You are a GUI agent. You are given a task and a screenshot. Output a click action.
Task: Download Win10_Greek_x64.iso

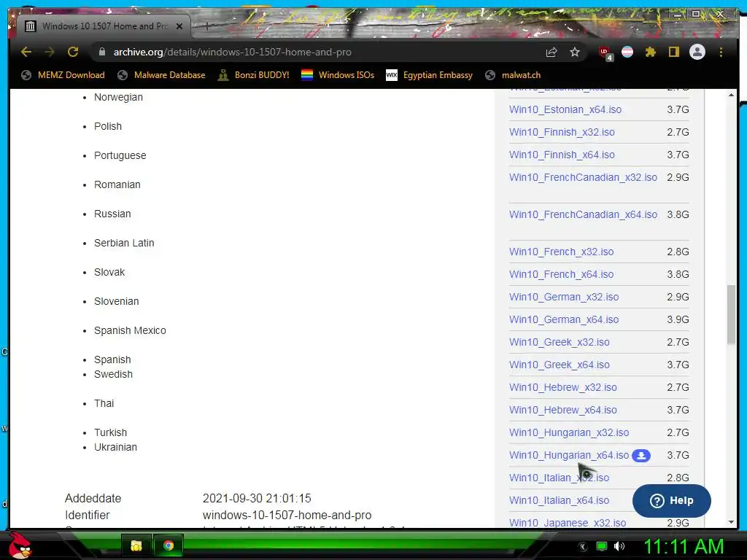560,365
